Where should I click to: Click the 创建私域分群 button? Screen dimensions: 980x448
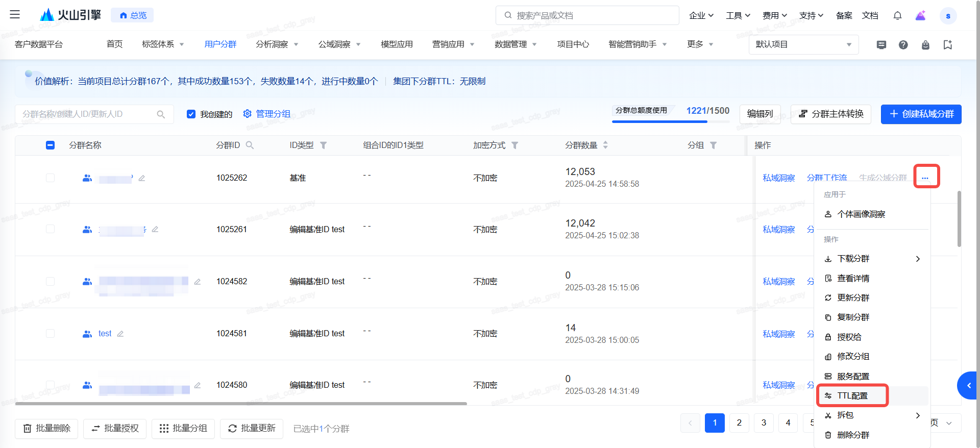[921, 114]
